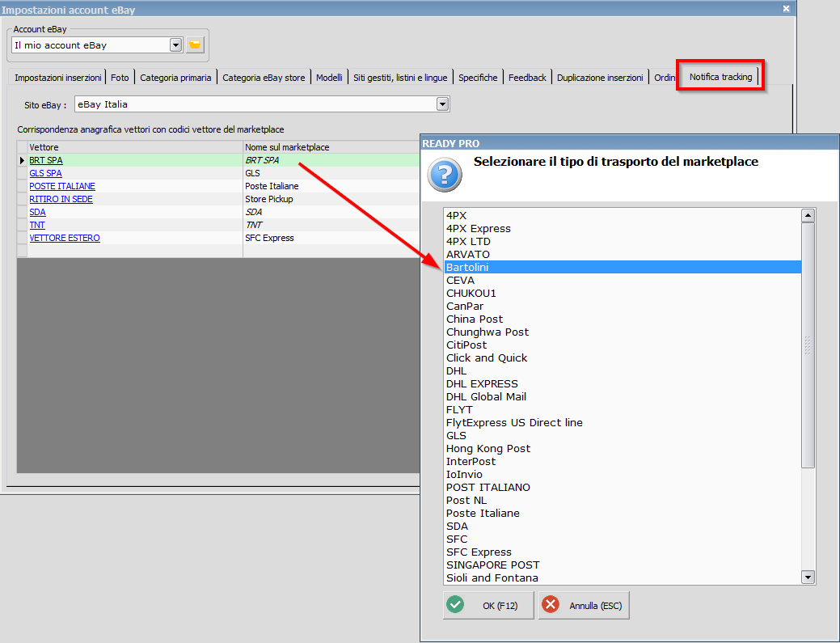Open the POSTE ITALIANE carrier link
Image resolution: width=840 pixels, height=643 pixels.
point(62,186)
